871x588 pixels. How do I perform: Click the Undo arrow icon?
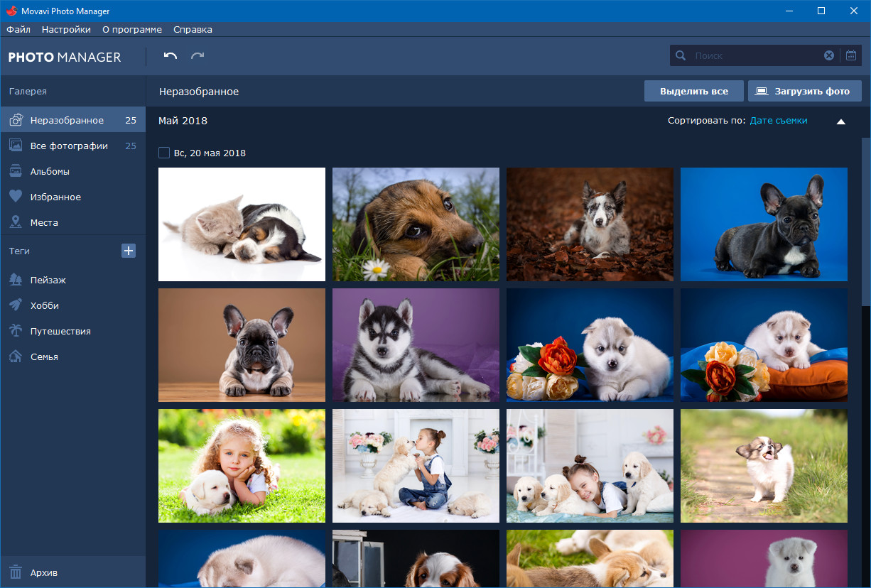pos(171,56)
